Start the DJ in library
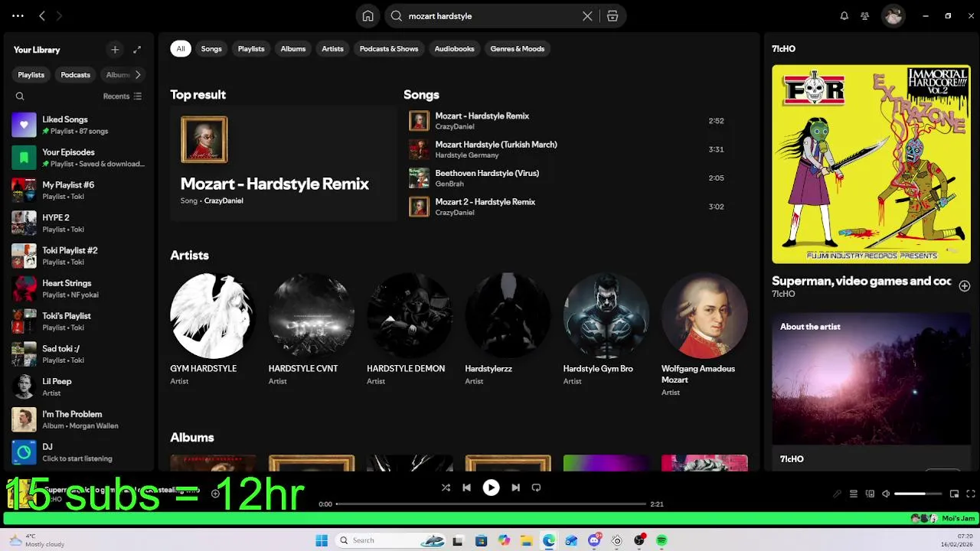 77,452
